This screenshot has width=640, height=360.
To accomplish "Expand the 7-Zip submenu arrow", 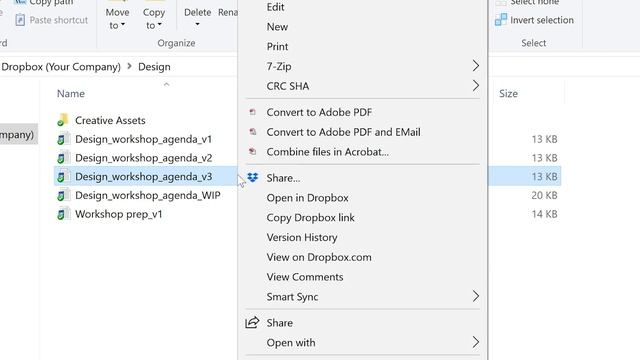I will click(x=476, y=66).
